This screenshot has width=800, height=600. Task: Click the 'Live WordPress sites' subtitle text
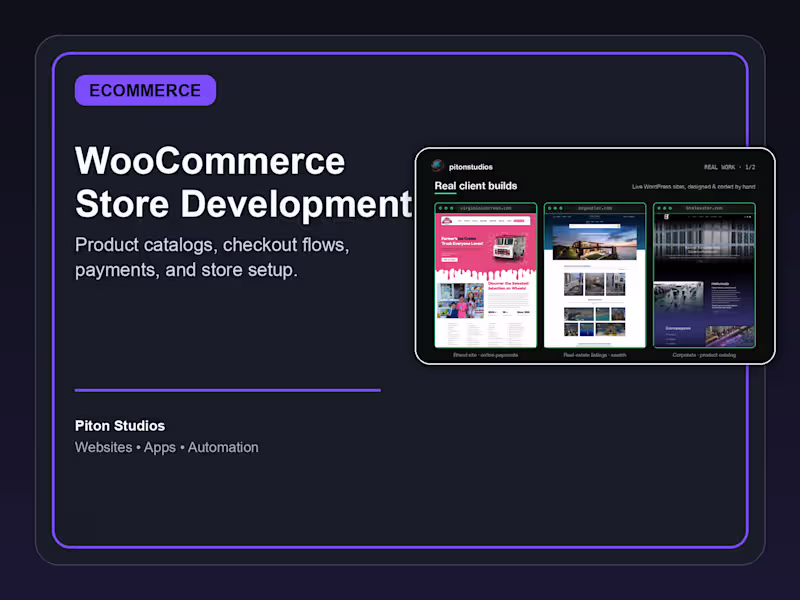click(x=693, y=187)
